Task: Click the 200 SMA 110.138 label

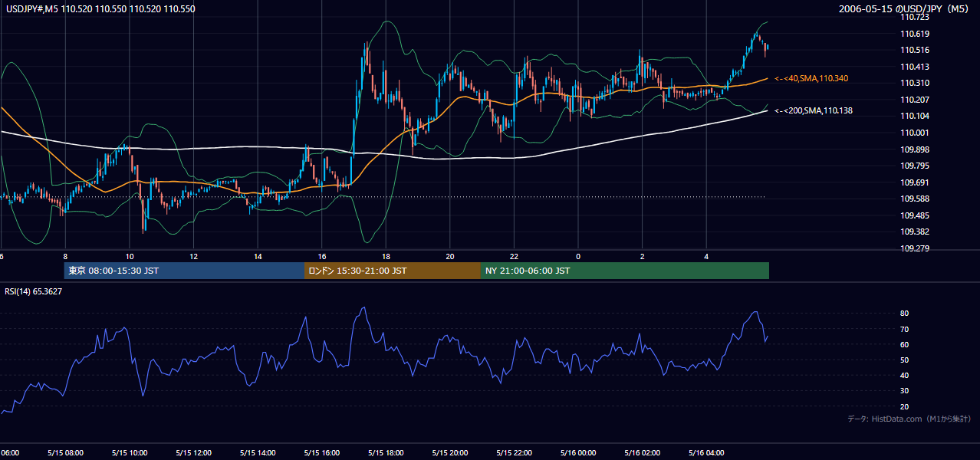Action: (x=814, y=110)
